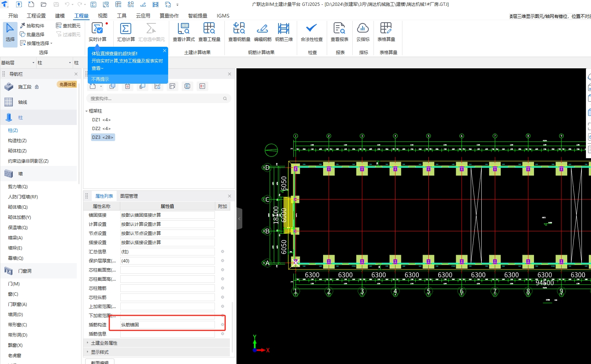Click the 批量选择 tool
591x364 pixels.
32,34
